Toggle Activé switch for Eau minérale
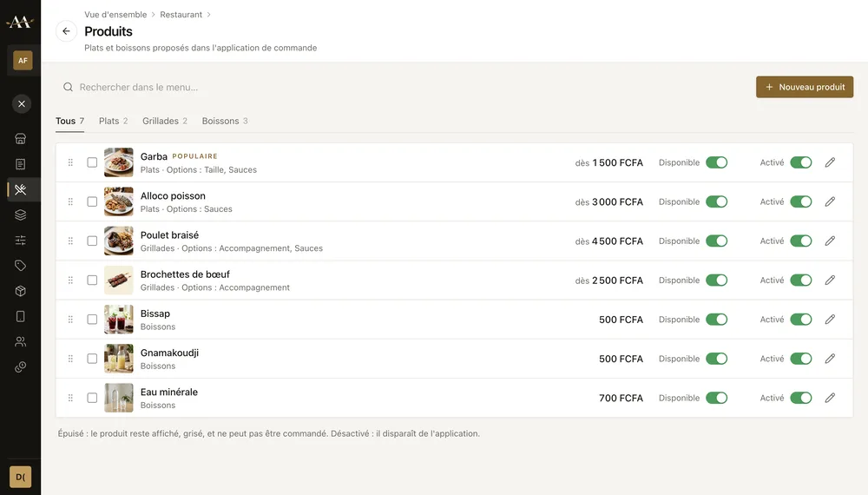The height and width of the screenshot is (495, 868). pos(801,398)
